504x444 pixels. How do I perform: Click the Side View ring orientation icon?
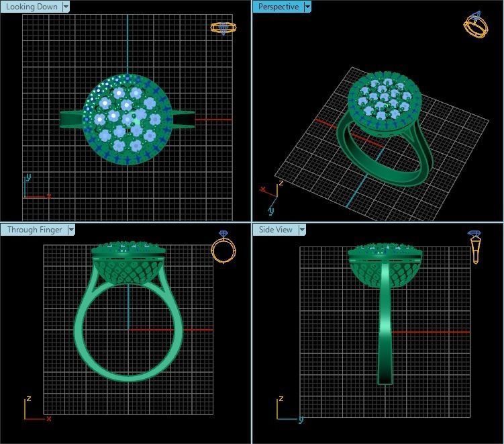pyautogui.click(x=474, y=247)
